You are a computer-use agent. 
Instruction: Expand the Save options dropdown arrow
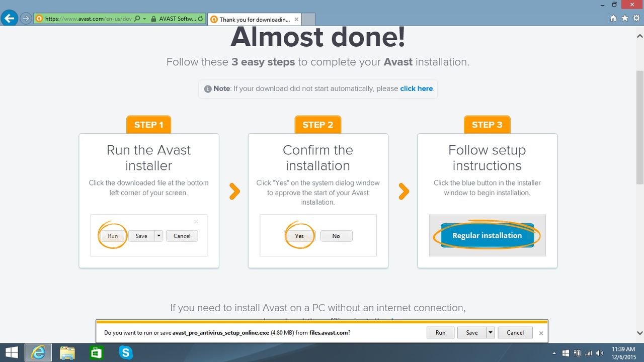pyautogui.click(x=491, y=332)
